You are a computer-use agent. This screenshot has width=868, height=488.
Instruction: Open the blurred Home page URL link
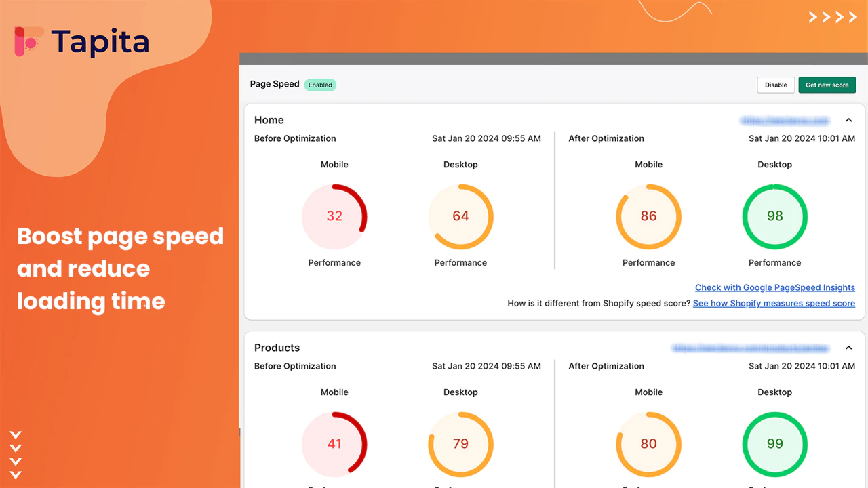(x=785, y=120)
